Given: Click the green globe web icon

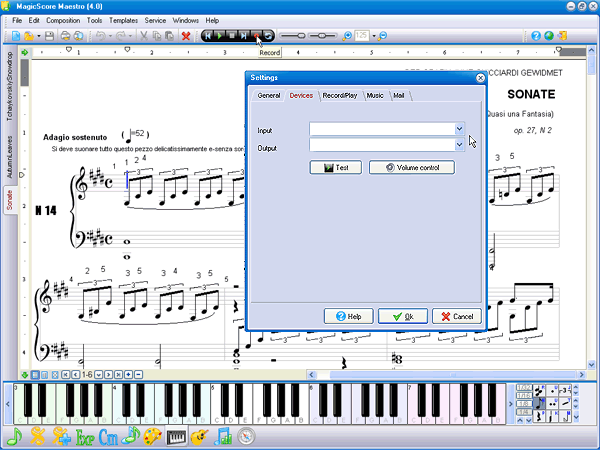Looking at the screenshot, I should (x=549, y=36).
